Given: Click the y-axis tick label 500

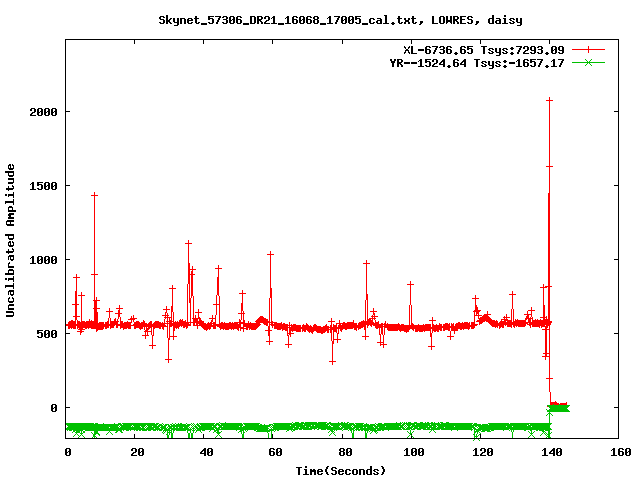Looking at the screenshot, I should tap(47, 334).
